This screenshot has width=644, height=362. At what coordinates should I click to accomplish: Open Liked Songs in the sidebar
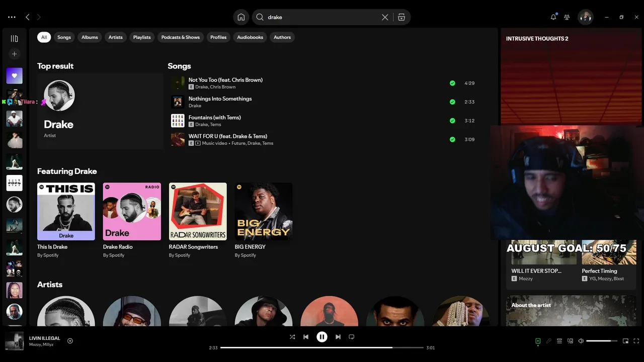[14, 76]
